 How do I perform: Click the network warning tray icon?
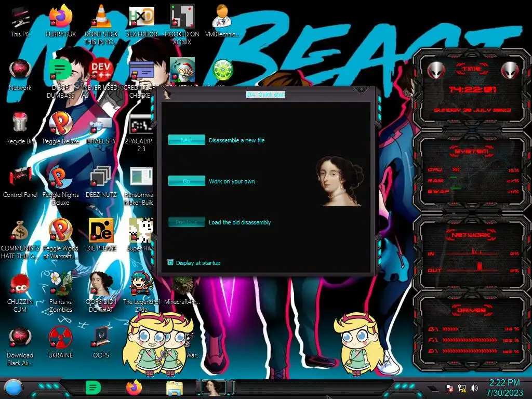462,388
